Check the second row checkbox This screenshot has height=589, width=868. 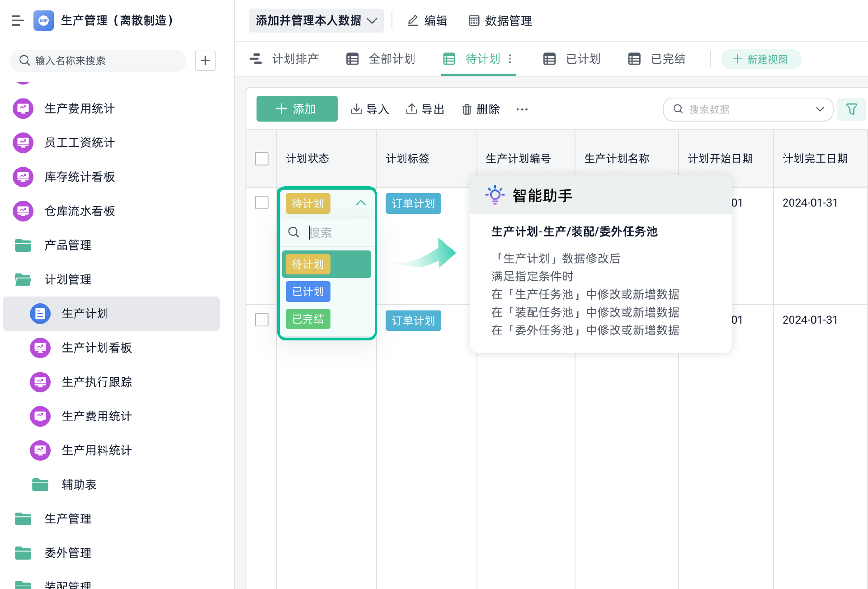point(262,320)
